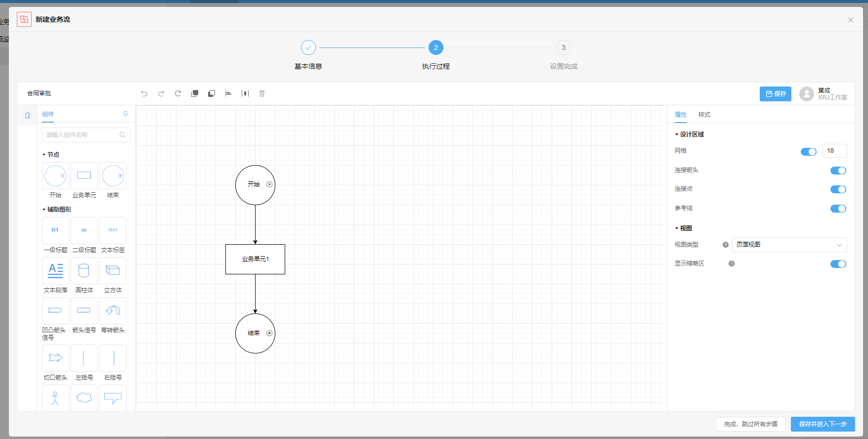Image resolution: width=868 pixels, height=439 pixels.
Task: Click the 新建业务流 app logo icon
Action: [x=24, y=19]
